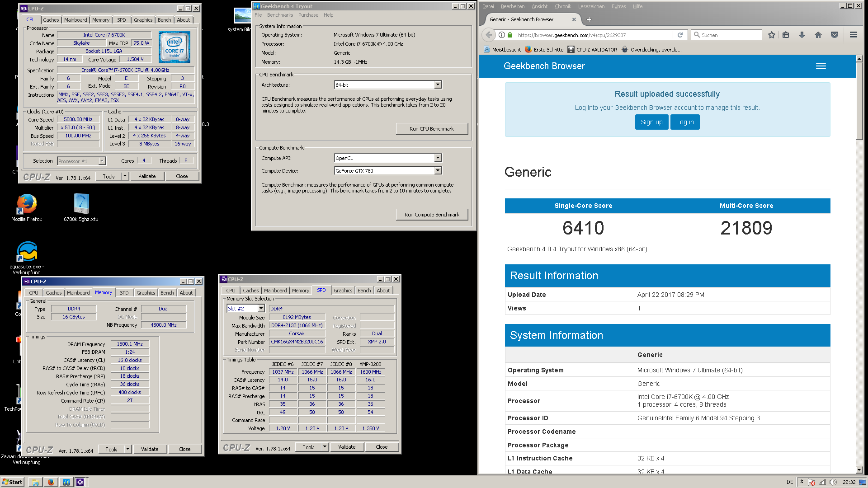Viewport: 868px width, 488px height.
Task: Click Run Compute Benchmark button
Action: click(x=432, y=215)
